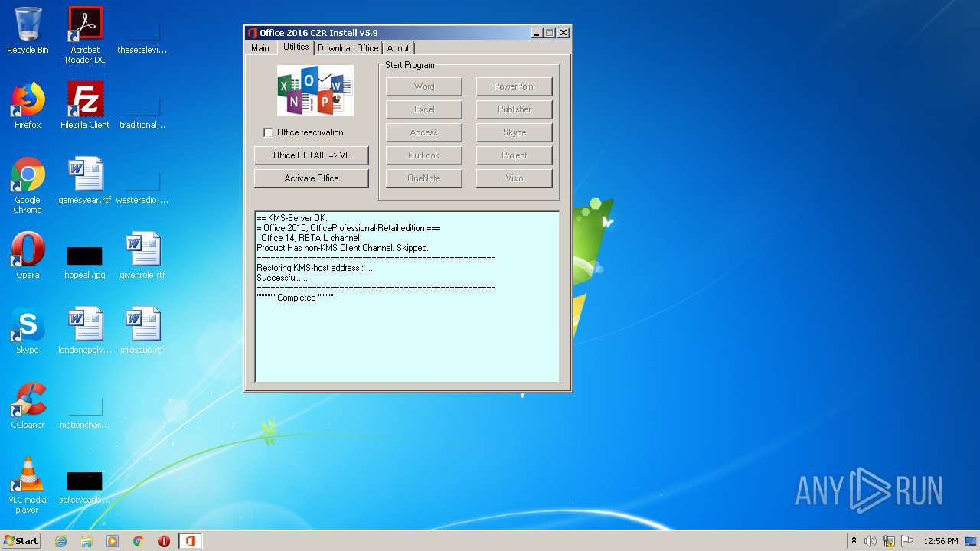Open the Start menu
Viewport: 980px width, 551px height.
pyautogui.click(x=21, y=541)
